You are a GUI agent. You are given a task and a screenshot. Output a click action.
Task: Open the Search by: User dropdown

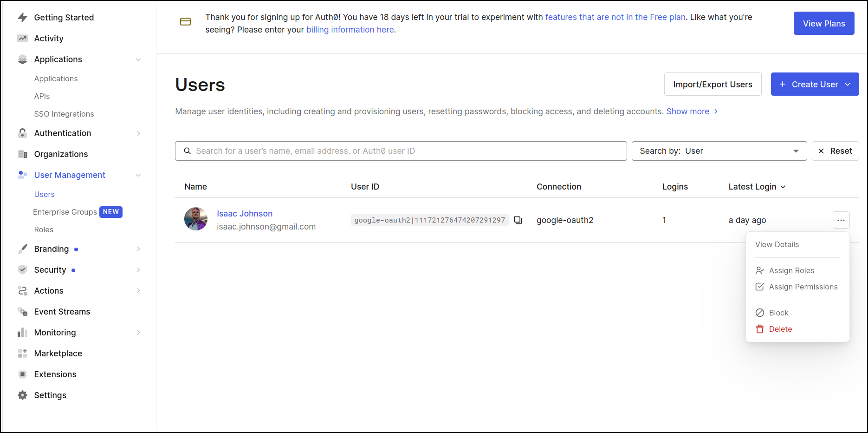[x=719, y=151]
